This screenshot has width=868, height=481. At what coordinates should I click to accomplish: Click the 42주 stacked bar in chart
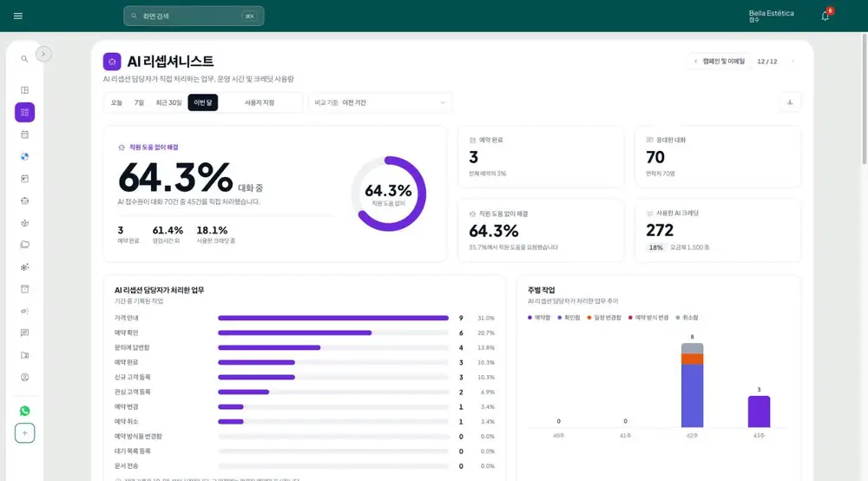(692, 385)
